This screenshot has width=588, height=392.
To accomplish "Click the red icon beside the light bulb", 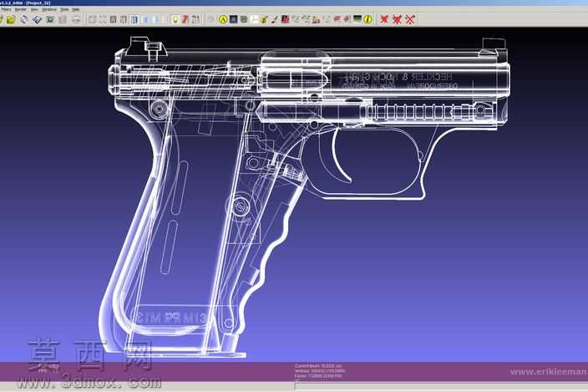I will click(185, 19).
